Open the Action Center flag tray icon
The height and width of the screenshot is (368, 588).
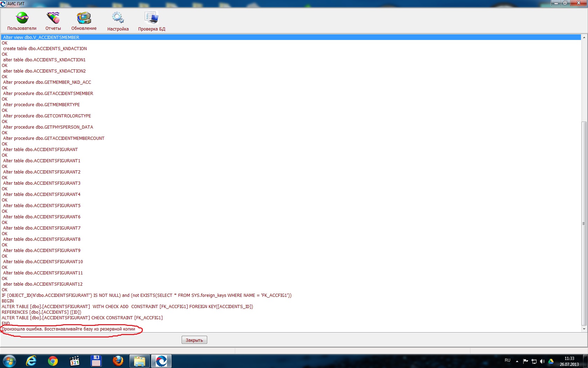[525, 361]
